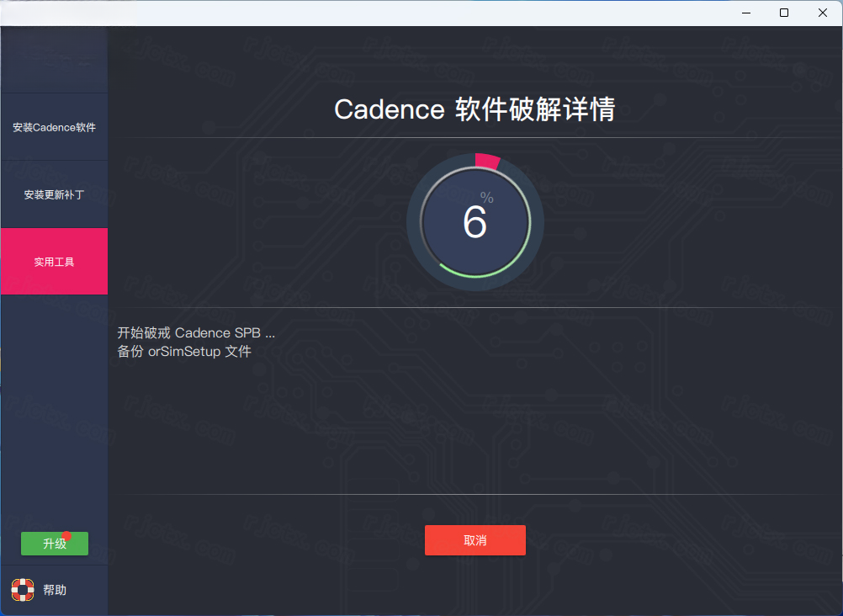Viewport: 843px width, 616px height.
Task: Minimize the window
Action: [746, 13]
